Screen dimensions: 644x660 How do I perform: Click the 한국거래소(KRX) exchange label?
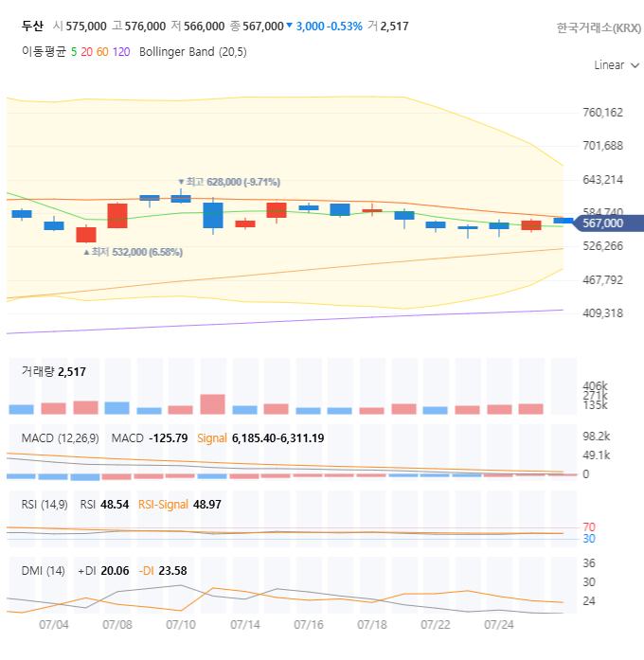pyautogui.click(x=599, y=27)
